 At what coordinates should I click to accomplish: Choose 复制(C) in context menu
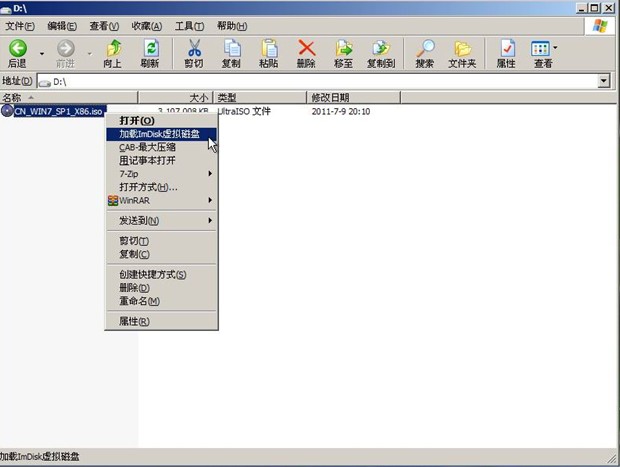pos(161,254)
